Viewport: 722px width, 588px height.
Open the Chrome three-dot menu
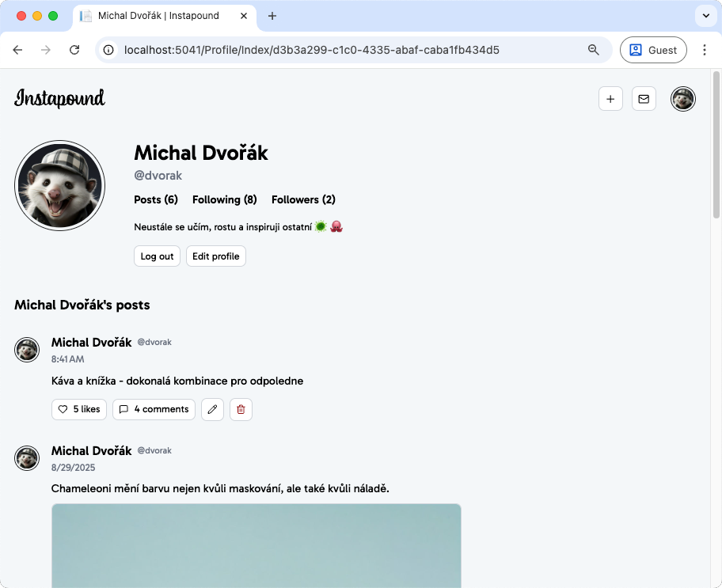pyautogui.click(x=705, y=50)
